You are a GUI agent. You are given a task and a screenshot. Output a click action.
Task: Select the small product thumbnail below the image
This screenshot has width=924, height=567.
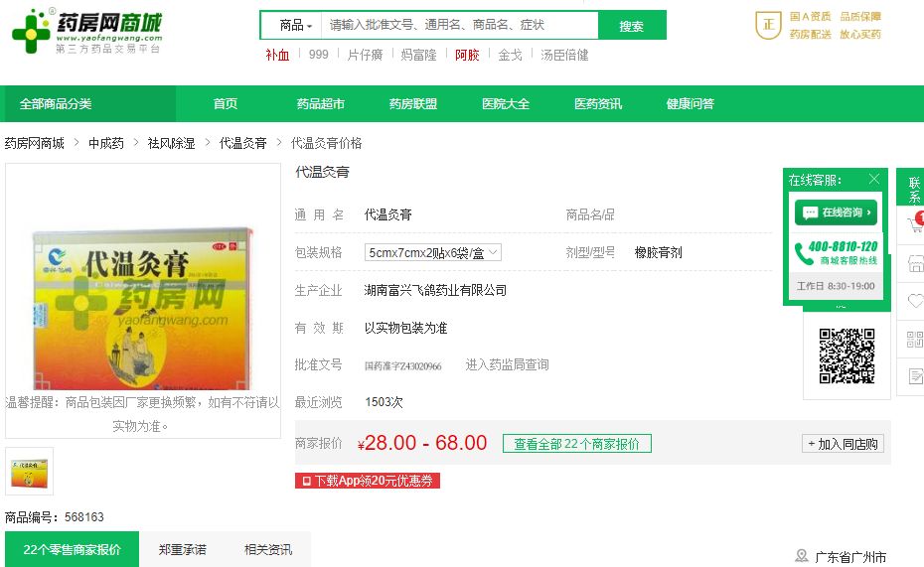click(x=30, y=471)
